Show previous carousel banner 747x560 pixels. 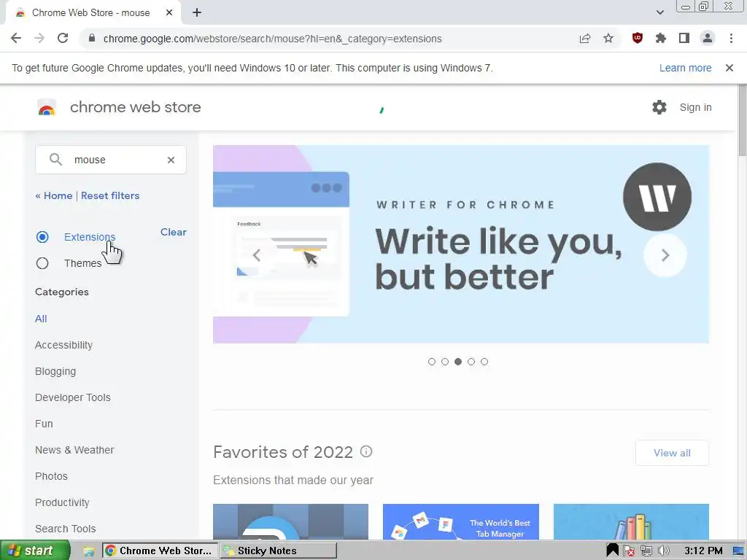257,255
